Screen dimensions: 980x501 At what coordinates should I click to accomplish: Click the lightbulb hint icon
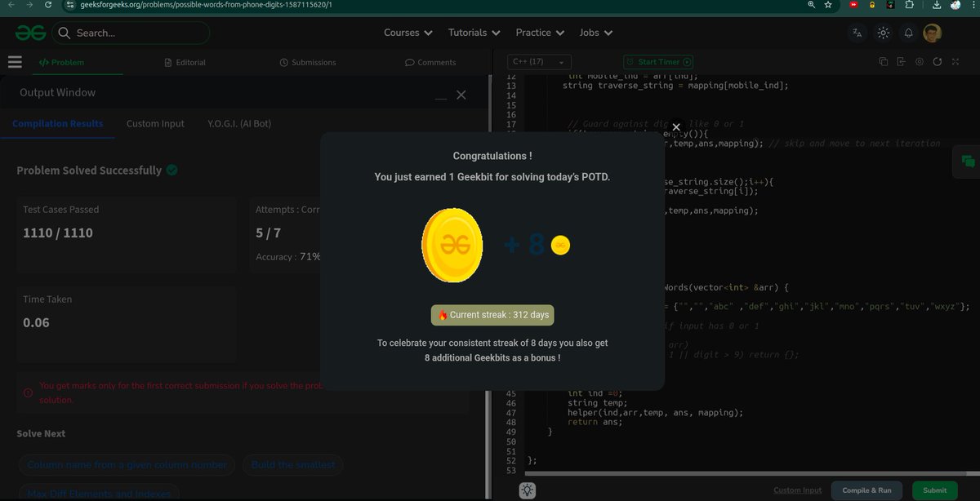point(528,490)
